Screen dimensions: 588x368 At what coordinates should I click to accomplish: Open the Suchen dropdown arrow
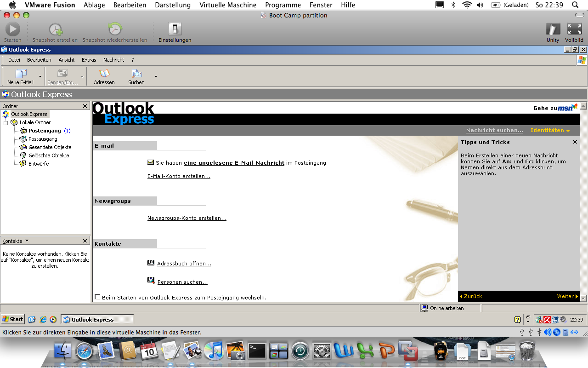tap(156, 76)
